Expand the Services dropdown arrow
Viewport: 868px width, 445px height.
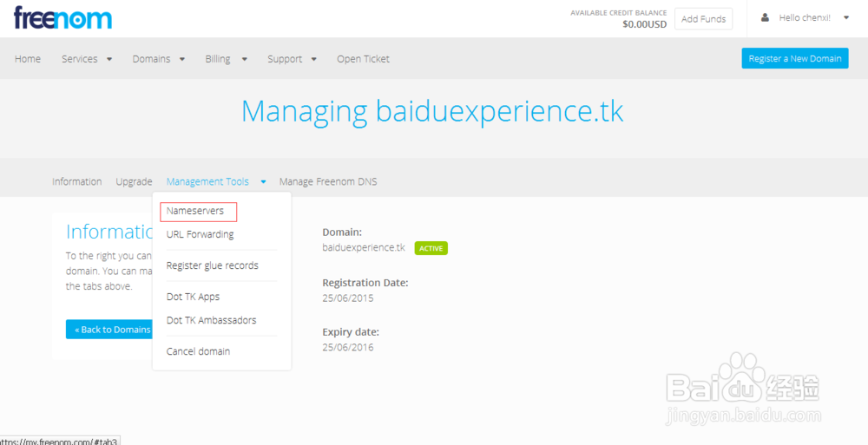click(x=109, y=59)
